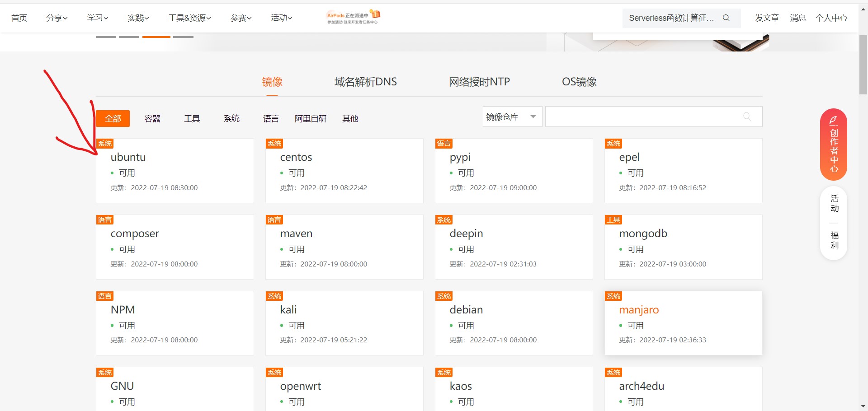Expand the 学习 navigation menu
Screen dimensions: 868x411
coord(98,18)
